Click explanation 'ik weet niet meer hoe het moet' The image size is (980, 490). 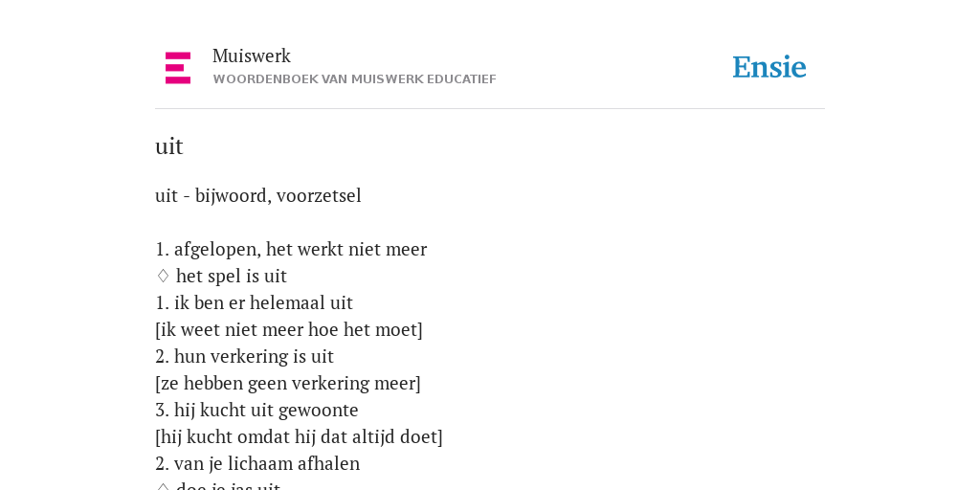pos(289,330)
